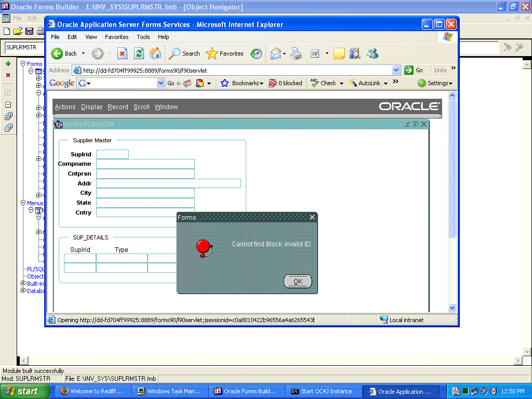Click the Open folder icon in Forms Builder
532x399 pixels.
[18, 31]
